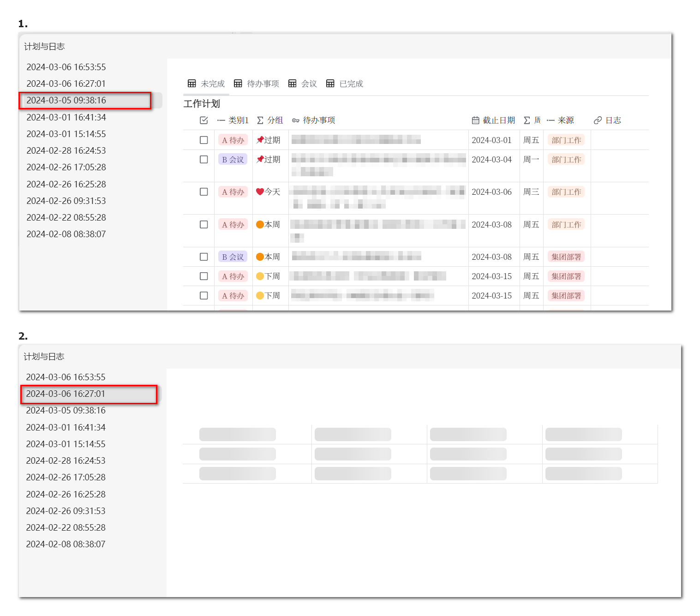Tick the checkbox for the 2024-03-01 deadline row

coord(204,140)
